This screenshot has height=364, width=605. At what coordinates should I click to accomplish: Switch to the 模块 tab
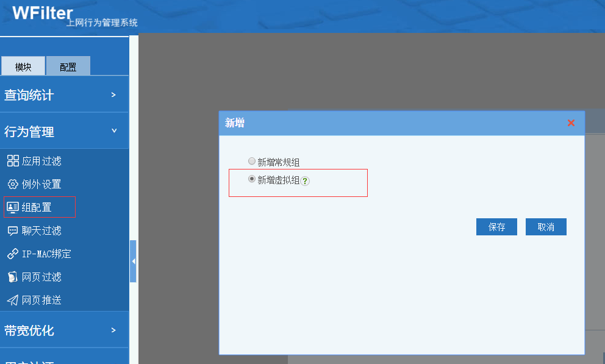pos(23,66)
